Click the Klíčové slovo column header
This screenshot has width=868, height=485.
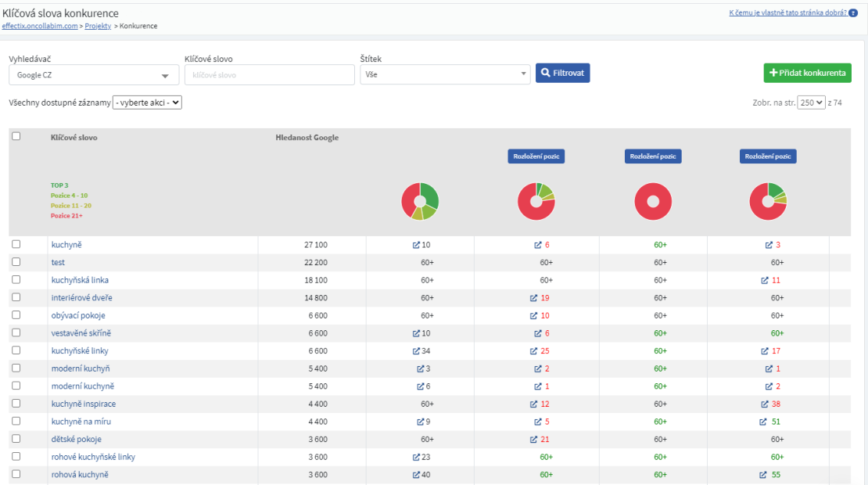(74, 138)
